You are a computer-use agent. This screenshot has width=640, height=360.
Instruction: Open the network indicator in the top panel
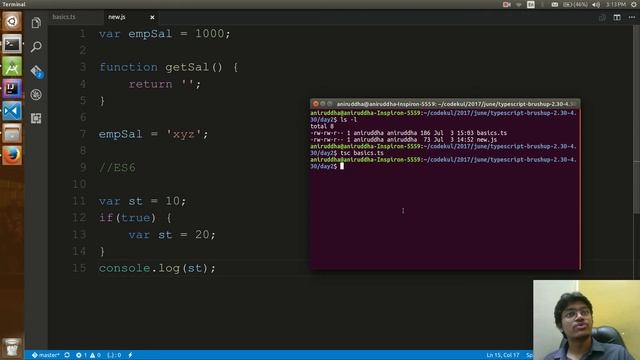point(519,4)
